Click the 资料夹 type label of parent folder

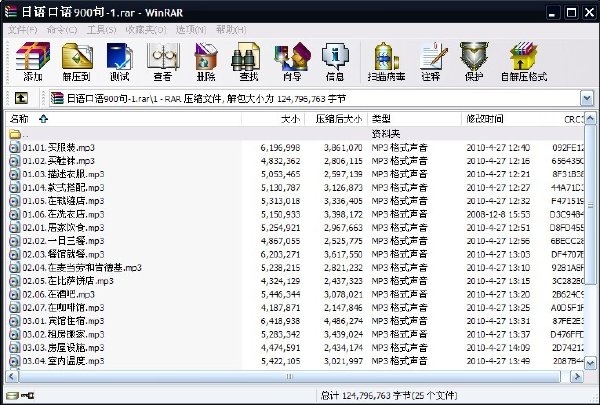tap(386, 134)
